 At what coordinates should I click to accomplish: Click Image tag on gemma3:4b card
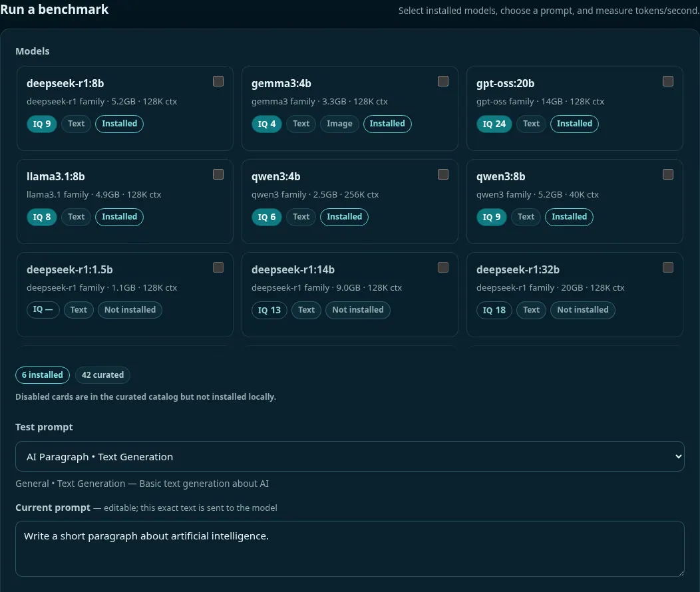[339, 124]
